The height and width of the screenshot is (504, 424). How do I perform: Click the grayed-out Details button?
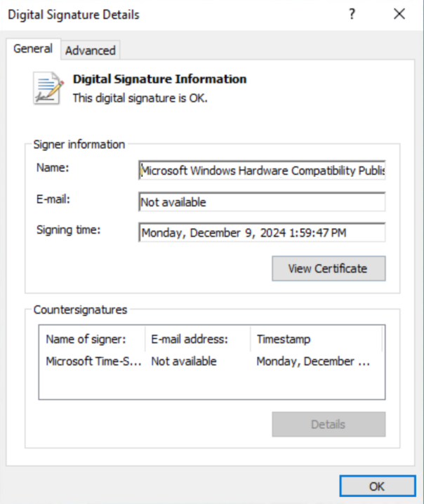[329, 424]
